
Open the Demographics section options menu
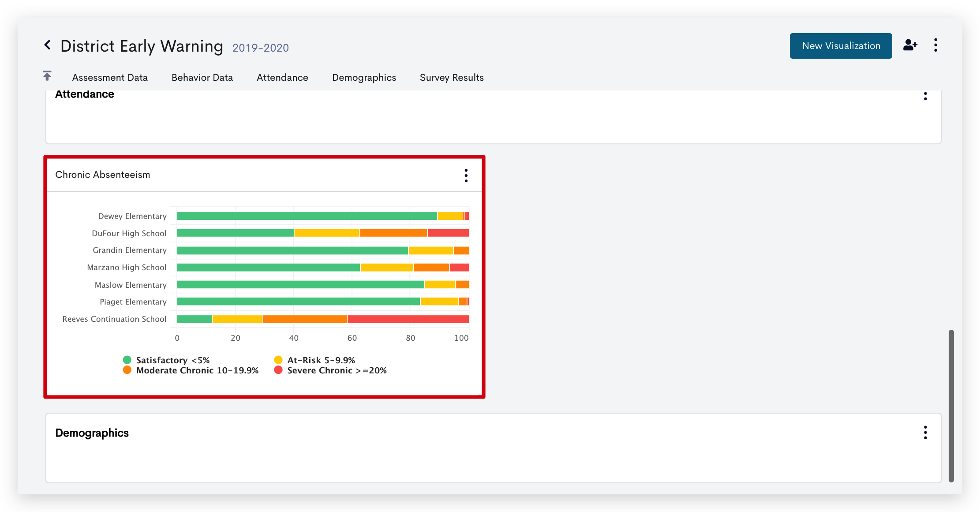[925, 433]
